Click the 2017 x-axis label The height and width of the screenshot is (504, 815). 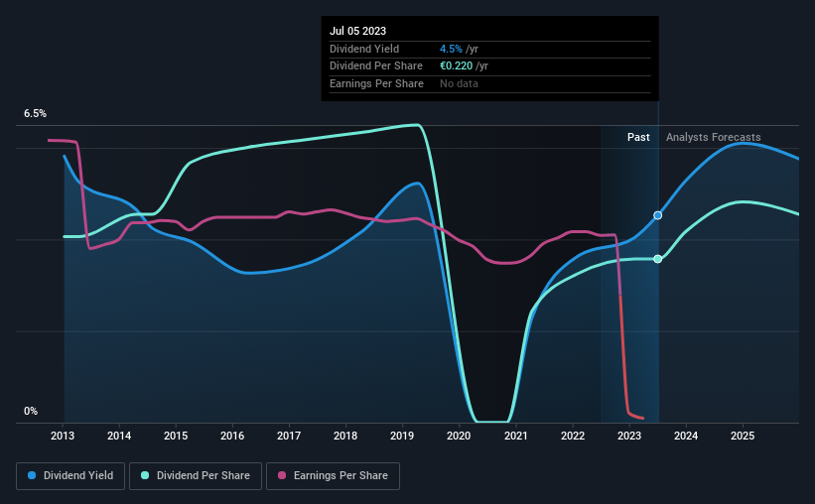click(289, 436)
